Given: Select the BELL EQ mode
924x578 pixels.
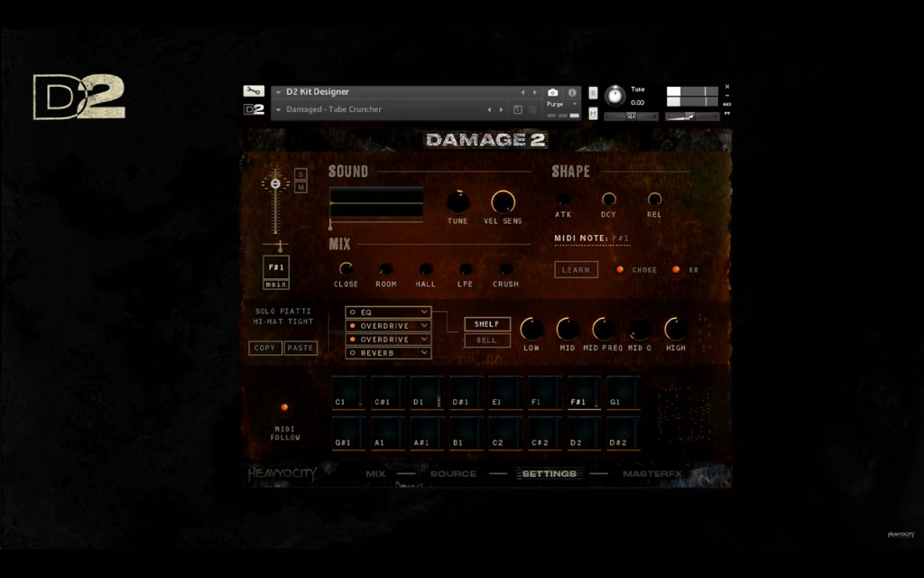Looking at the screenshot, I should [486, 340].
